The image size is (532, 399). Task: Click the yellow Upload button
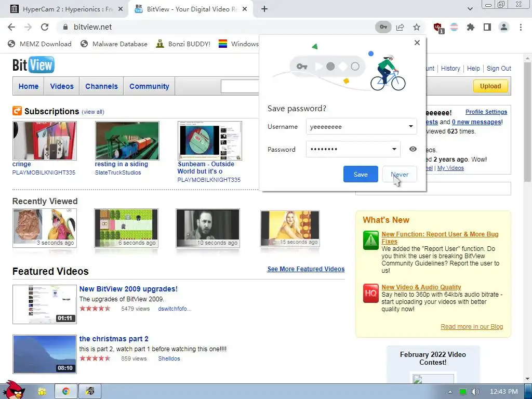click(x=490, y=86)
